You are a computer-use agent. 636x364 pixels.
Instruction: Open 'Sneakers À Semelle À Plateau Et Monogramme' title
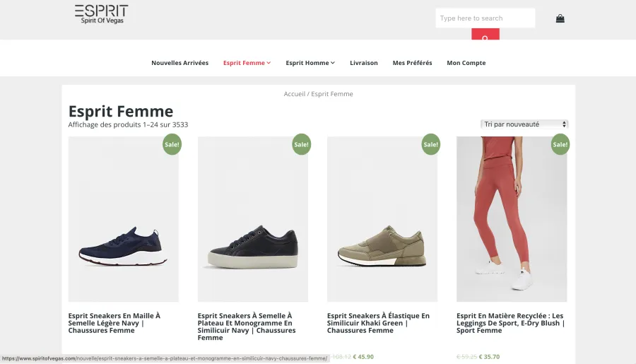tap(246, 327)
